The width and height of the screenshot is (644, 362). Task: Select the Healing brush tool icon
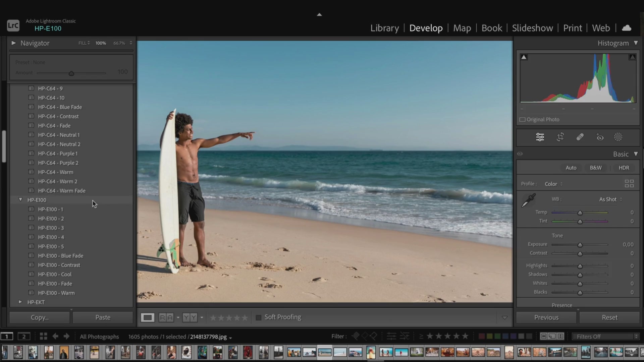click(580, 137)
